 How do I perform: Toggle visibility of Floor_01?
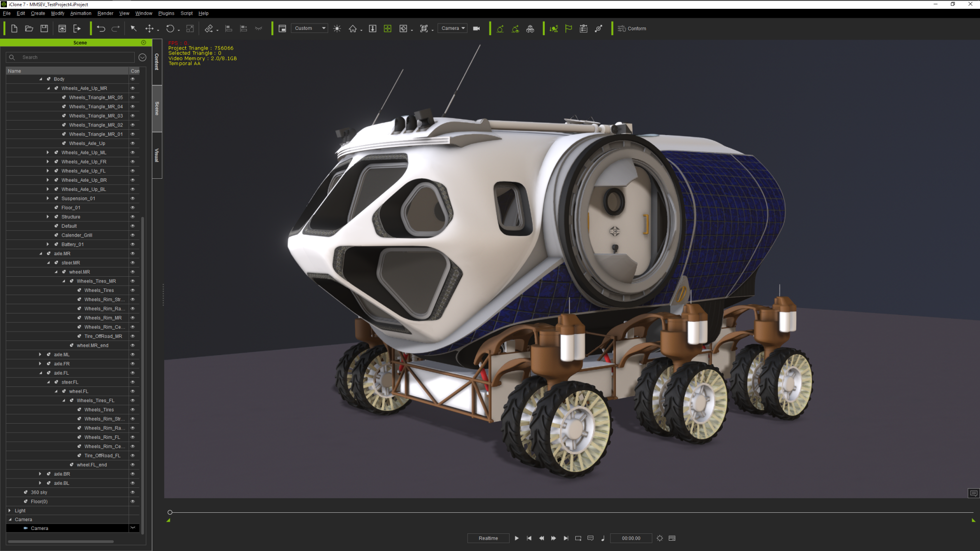[133, 208]
